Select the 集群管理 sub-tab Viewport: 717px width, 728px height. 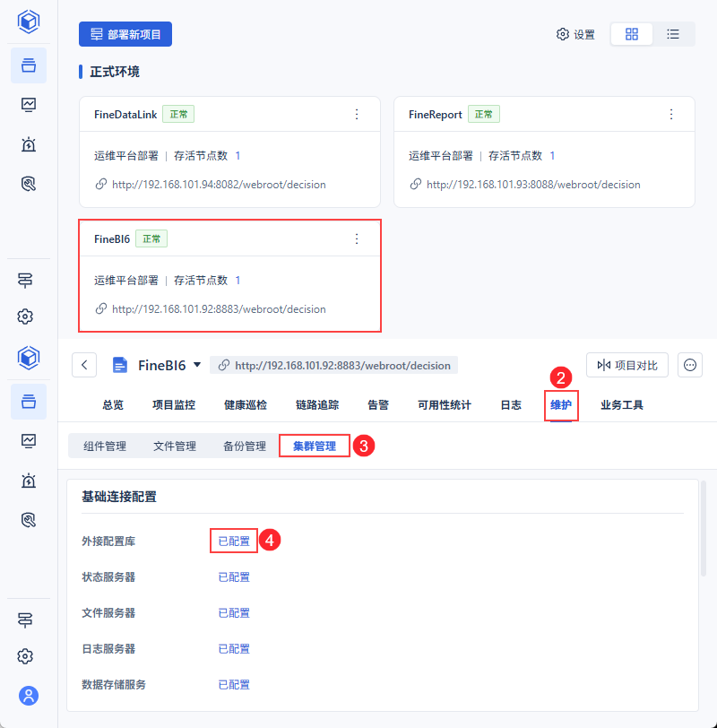click(x=315, y=446)
